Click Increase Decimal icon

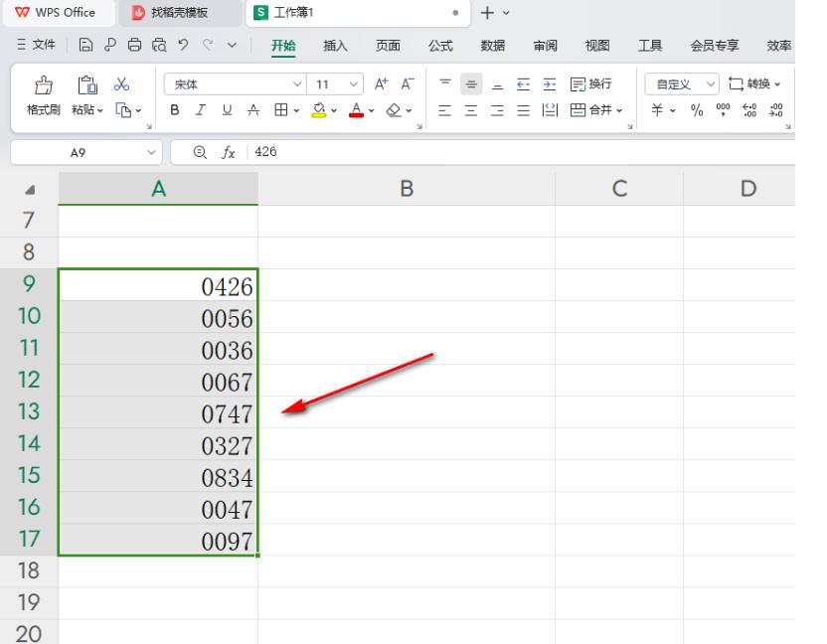[x=749, y=110]
